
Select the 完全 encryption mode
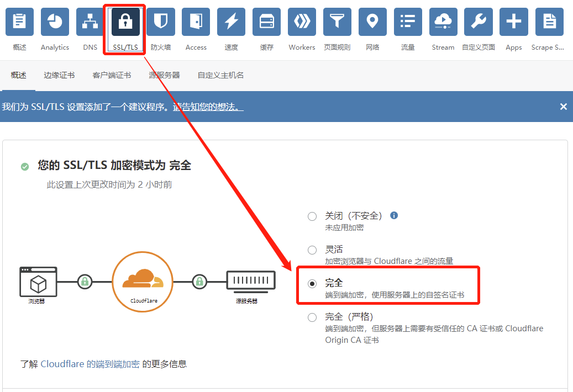[x=312, y=283]
